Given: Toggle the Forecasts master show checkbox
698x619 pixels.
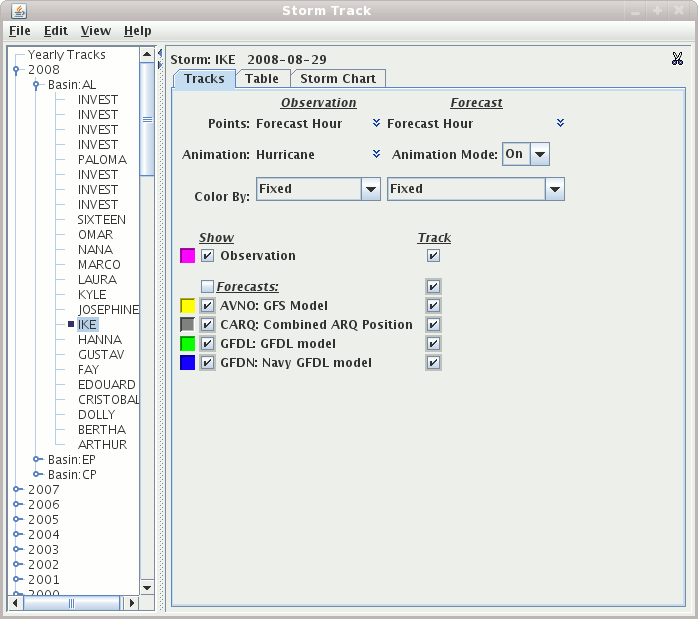Looking at the screenshot, I should 207,286.
